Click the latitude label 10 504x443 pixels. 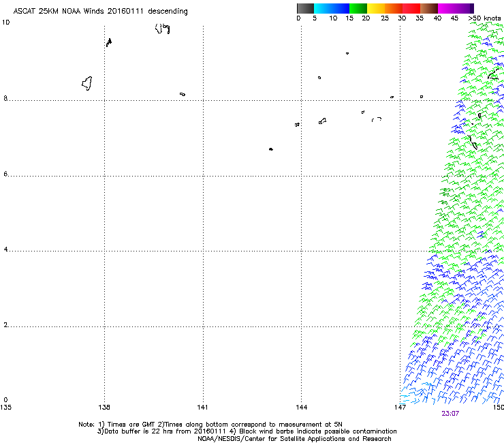coord(5,22)
